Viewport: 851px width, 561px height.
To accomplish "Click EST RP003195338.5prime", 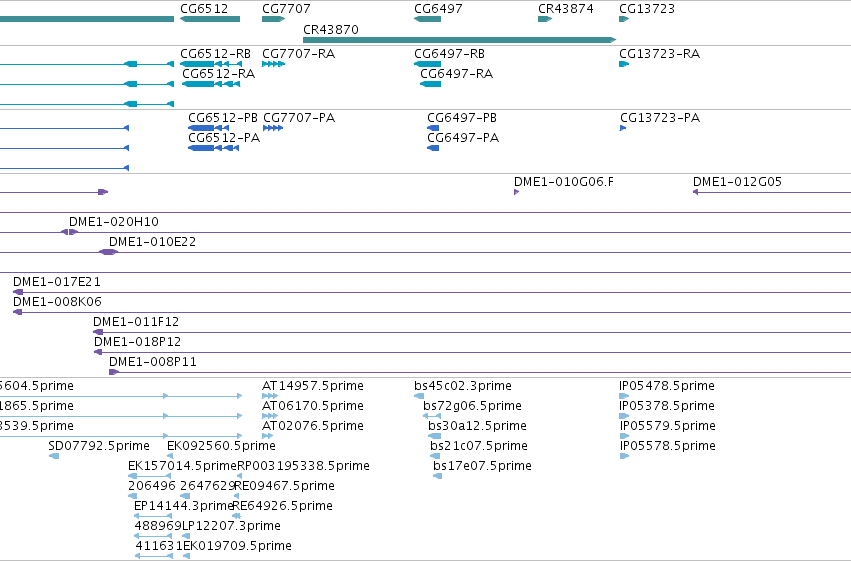I will (x=239, y=476).
